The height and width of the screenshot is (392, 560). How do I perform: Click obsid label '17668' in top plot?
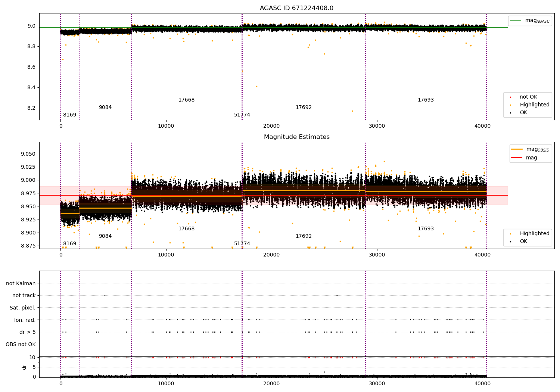186,100
